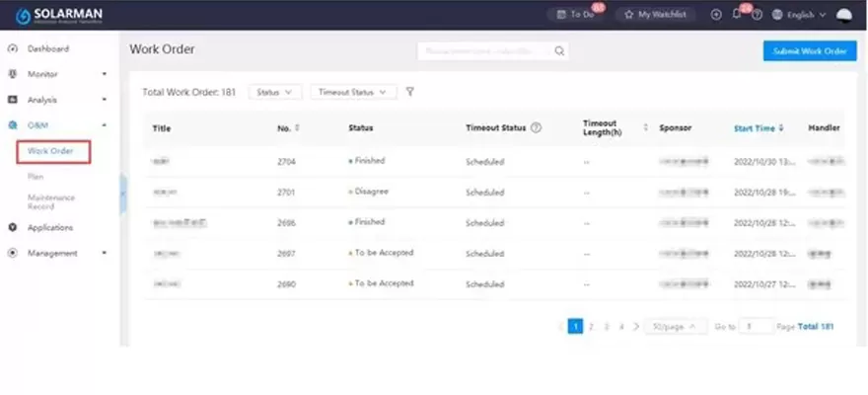868x395 pixels.
Task: Expand the English language dropdown
Action: pos(799,15)
